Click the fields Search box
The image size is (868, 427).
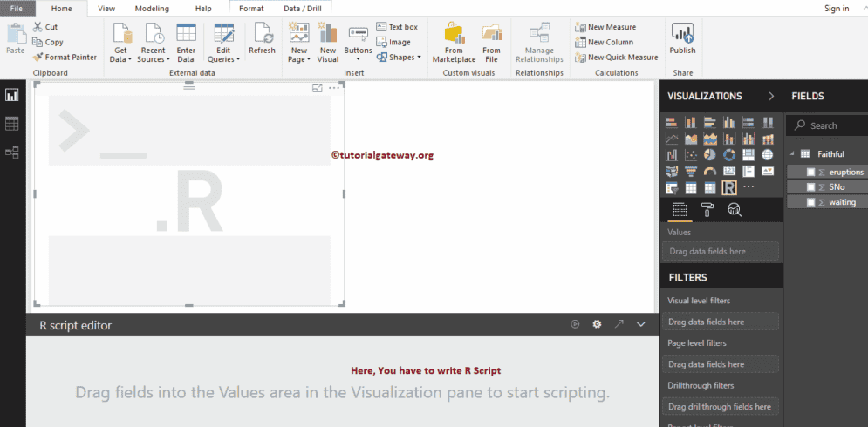827,125
